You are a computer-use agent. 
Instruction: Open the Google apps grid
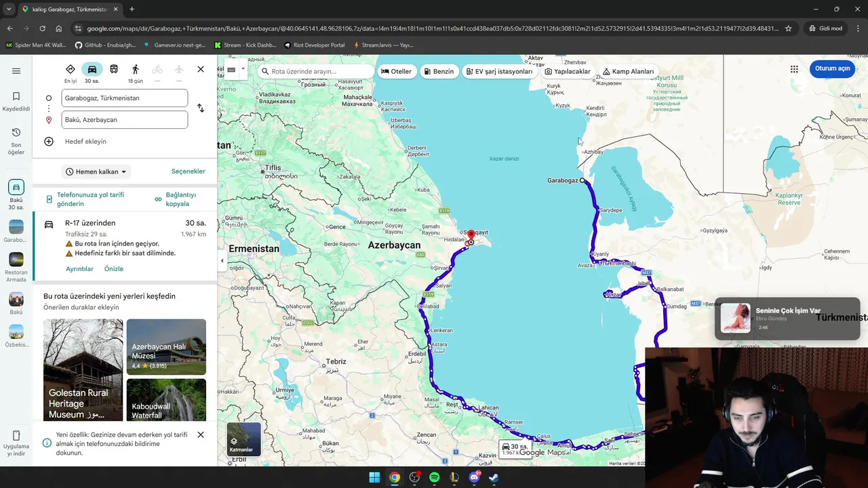(794, 69)
